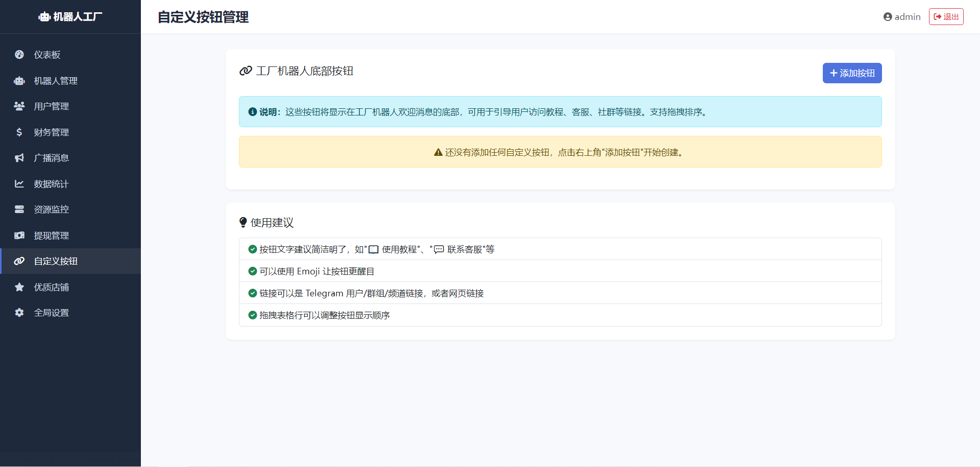This screenshot has height=467, width=980.
Task: Click the 机器人工厂 brand logo
Action: 70,17
